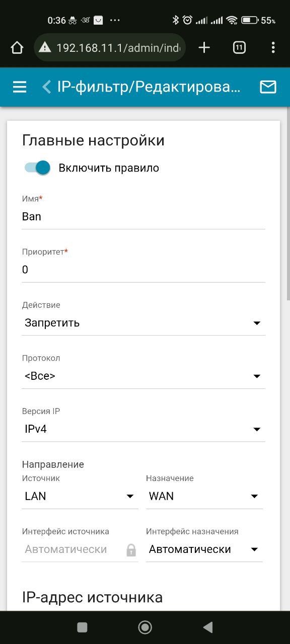Tap the Android back navigation button
Viewport: 290px width, 644px height.
point(207,627)
